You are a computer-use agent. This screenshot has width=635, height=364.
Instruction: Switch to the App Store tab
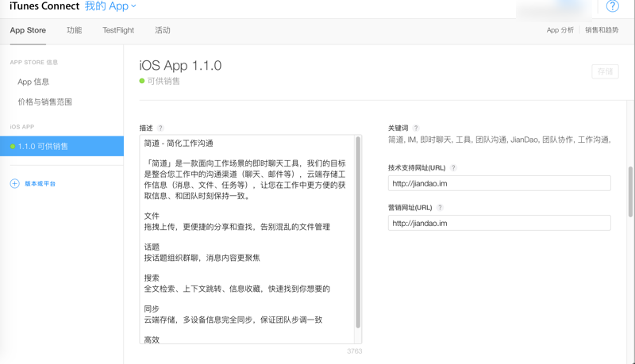(x=28, y=30)
